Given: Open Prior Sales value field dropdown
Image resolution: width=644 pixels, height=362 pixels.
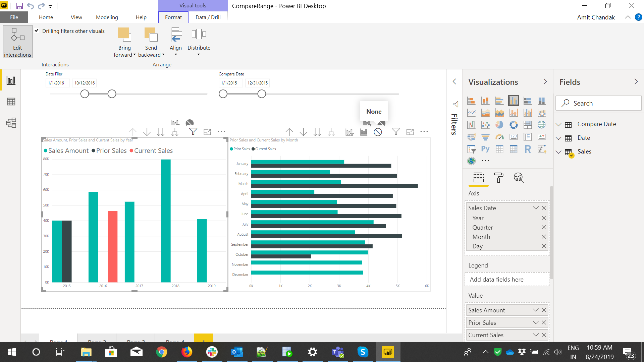Looking at the screenshot, I should click(x=536, y=322).
